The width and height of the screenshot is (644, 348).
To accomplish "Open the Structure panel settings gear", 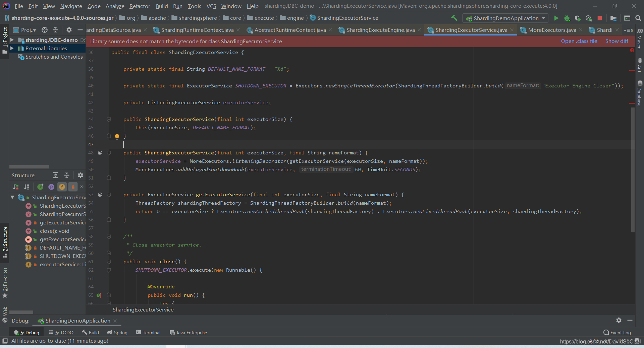I will pos(80,175).
